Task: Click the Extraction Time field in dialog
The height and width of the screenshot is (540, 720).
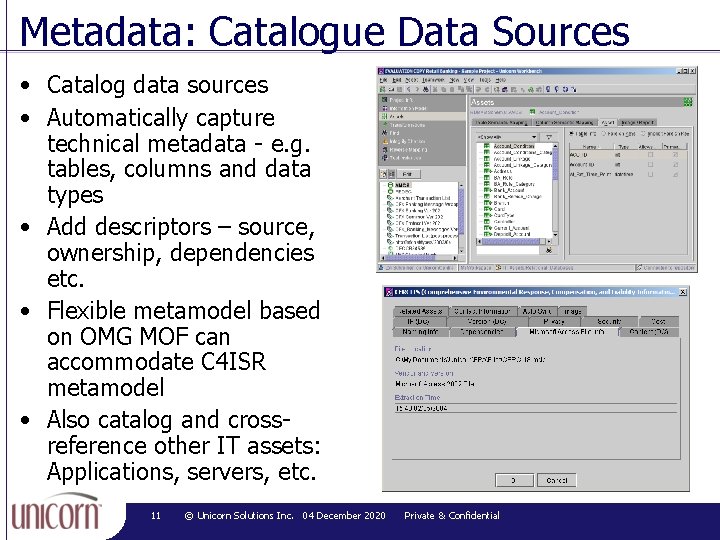Action: 536,408
